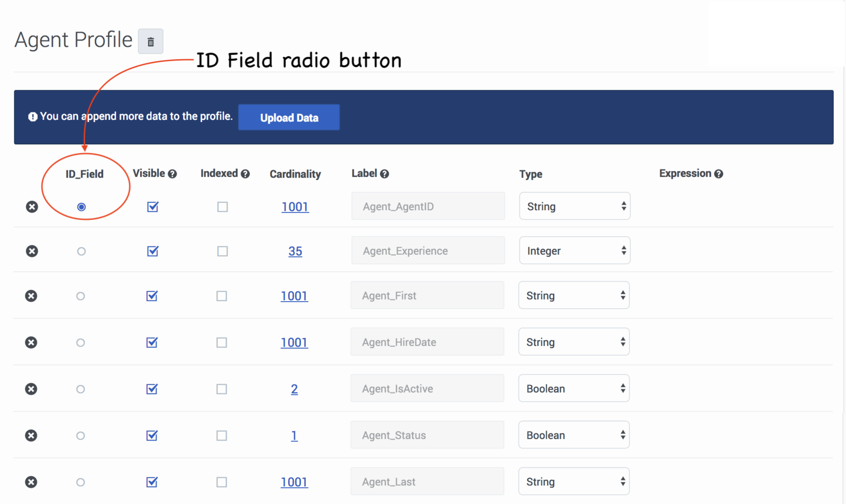Click the help icon beside Label header
Image resolution: width=846 pixels, height=504 pixels.
click(384, 174)
